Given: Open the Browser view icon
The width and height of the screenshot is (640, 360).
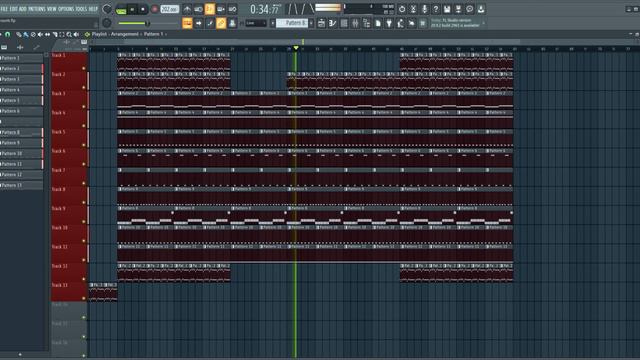Looking at the screenshot, I should pyautogui.click(x=367, y=23).
